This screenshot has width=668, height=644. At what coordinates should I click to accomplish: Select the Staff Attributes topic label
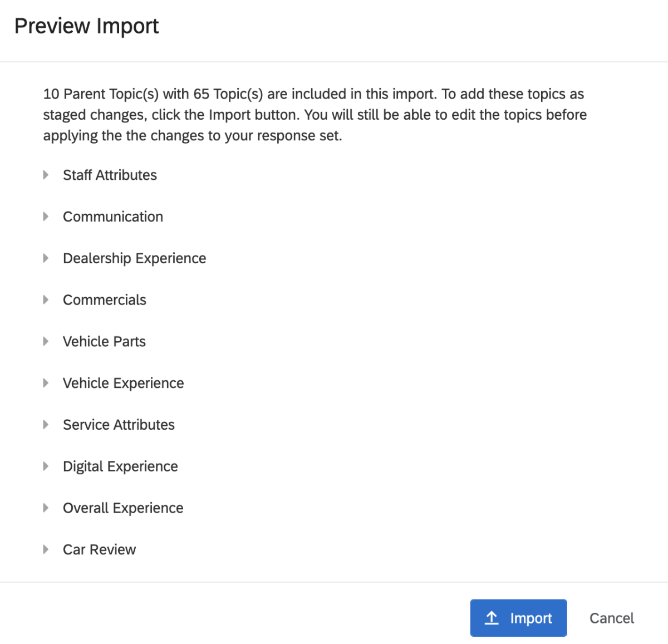click(x=110, y=174)
